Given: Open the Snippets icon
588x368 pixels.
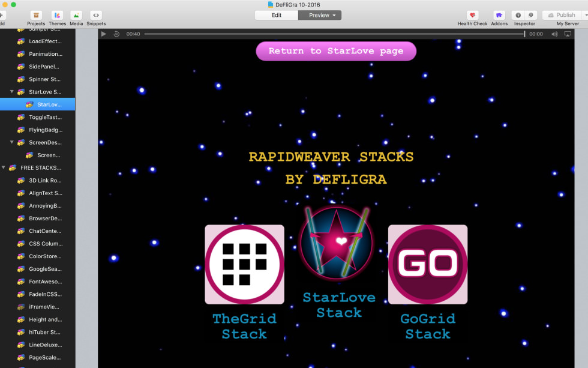Looking at the screenshot, I should 96,16.
